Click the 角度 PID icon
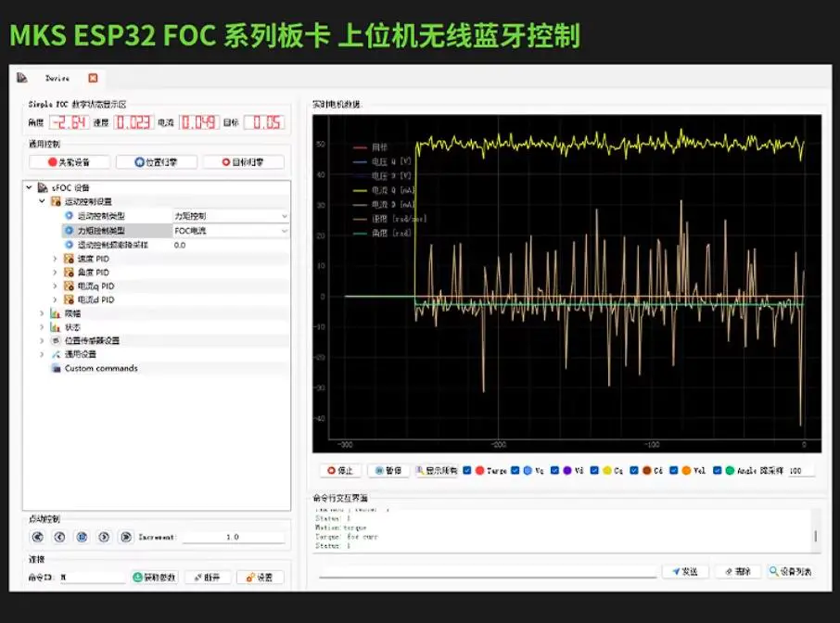 [x=70, y=273]
